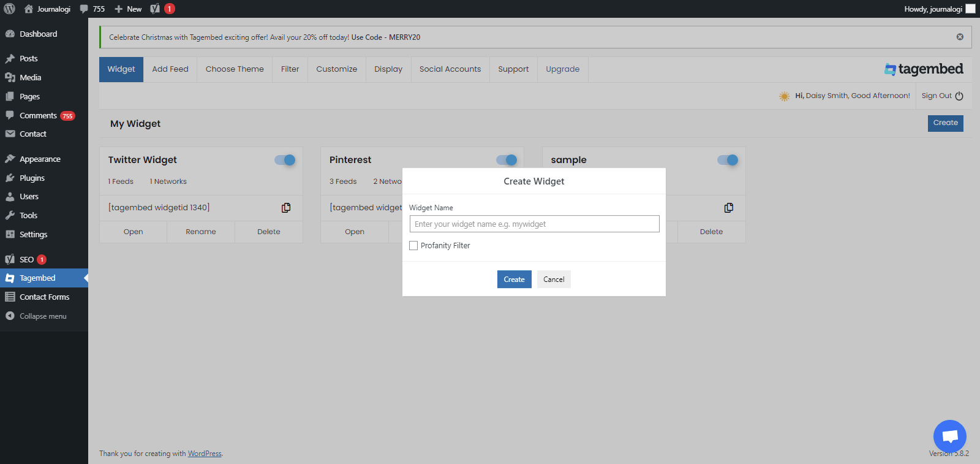Click the Comments 755 count badge
980x464 pixels.
pyautogui.click(x=67, y=116)
